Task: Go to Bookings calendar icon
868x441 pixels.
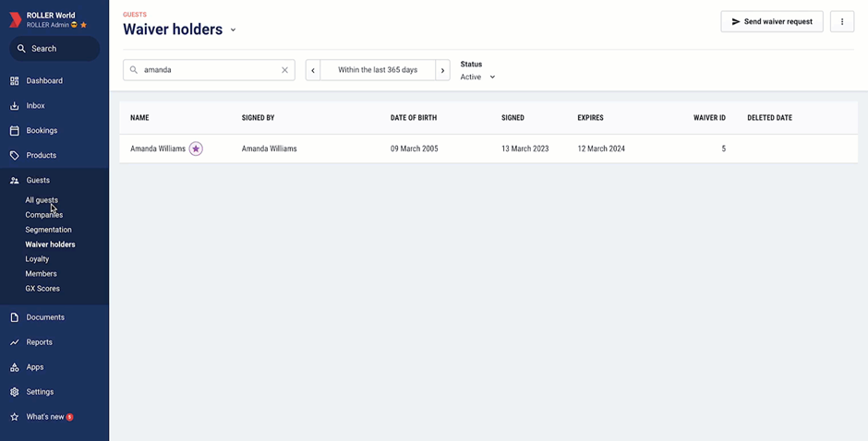Action: tap(15, 131)
